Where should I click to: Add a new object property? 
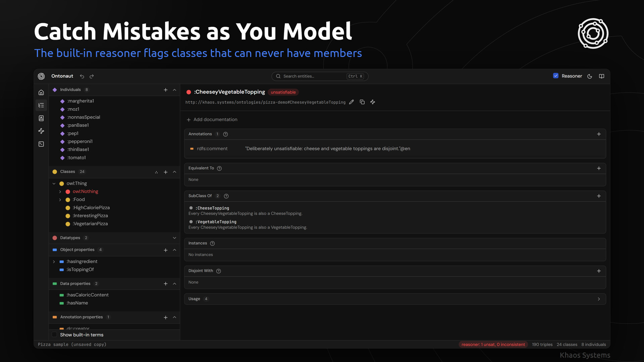[166, 250]
